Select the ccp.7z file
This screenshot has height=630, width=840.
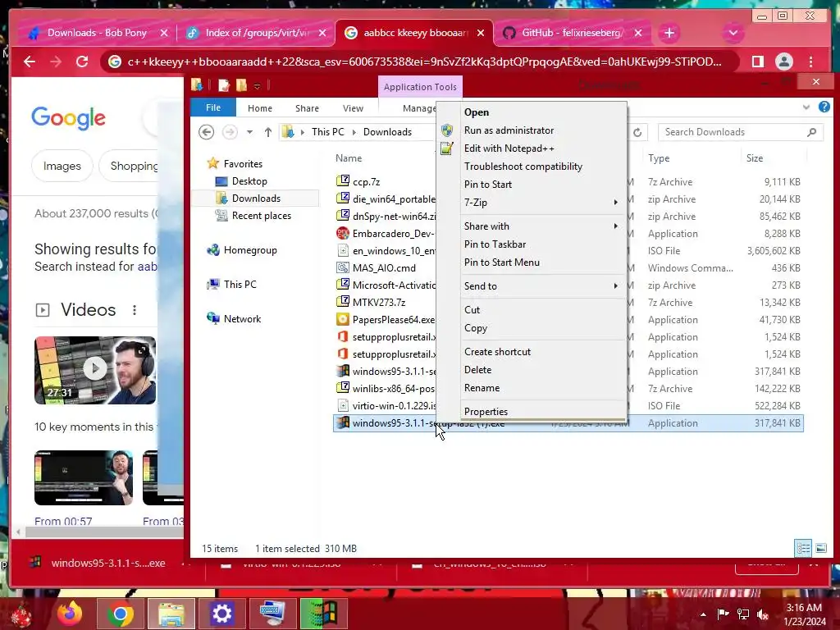pyautogui.click(x=366, y=181)
